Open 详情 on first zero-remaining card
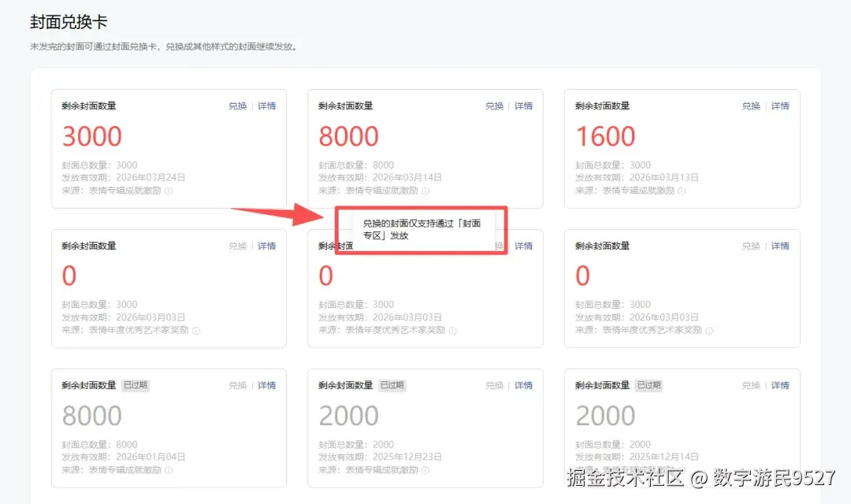 266,246
